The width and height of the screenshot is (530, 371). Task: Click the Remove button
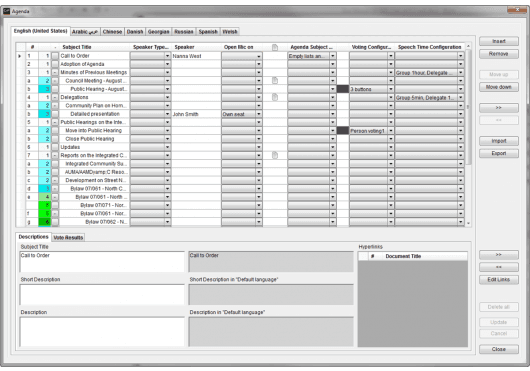499,54
